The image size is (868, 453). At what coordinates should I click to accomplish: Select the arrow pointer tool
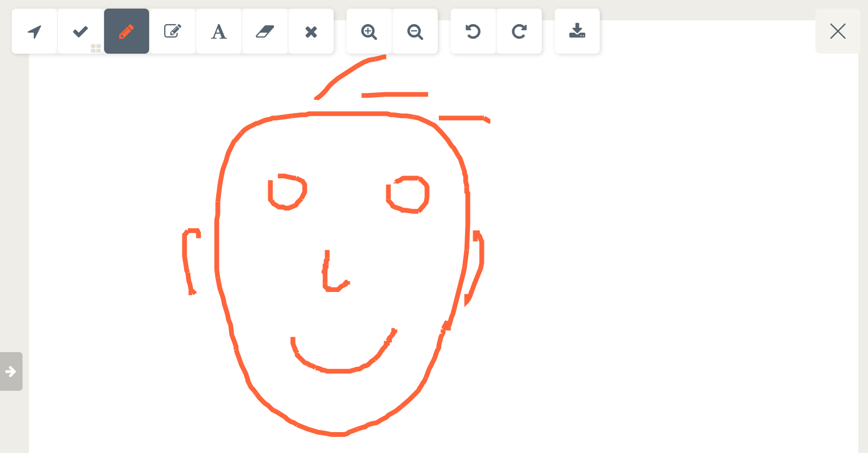[34, 31]
